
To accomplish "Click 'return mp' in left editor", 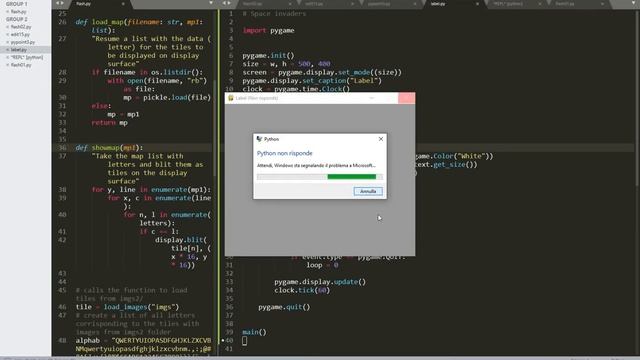I will (109, 122).
